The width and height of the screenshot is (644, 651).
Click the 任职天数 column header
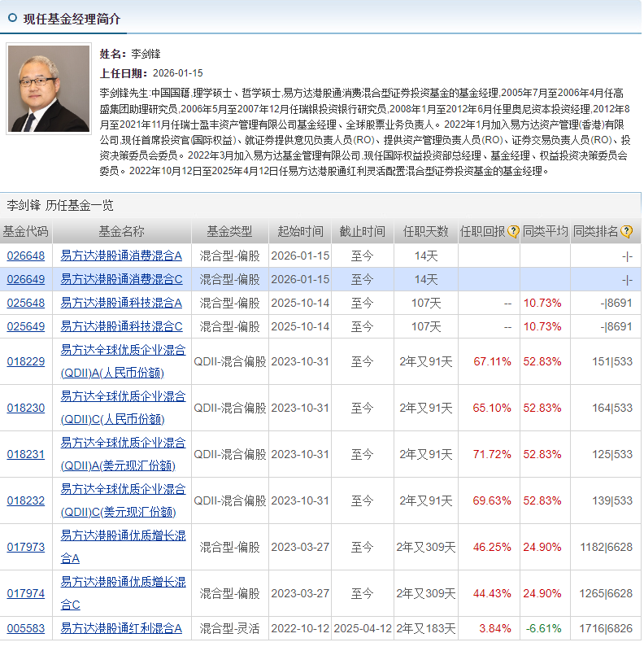tap(426, 232)
